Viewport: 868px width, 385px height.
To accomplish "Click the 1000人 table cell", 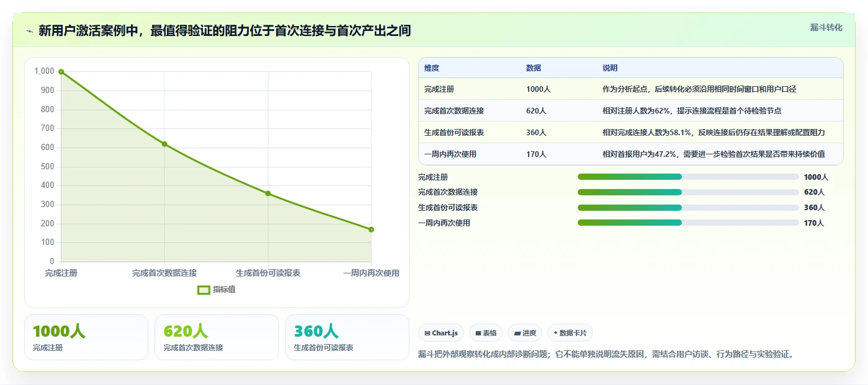I will pos(538,89).
